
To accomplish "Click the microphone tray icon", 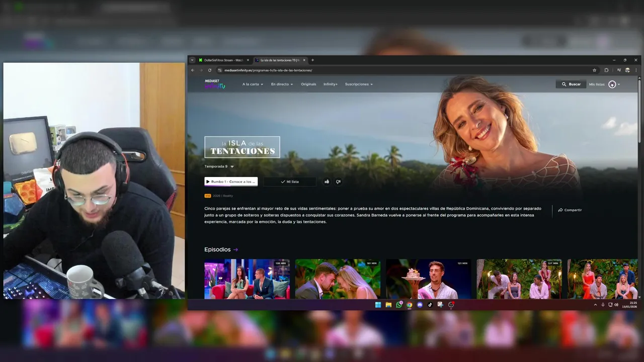I will pos(603,305).
